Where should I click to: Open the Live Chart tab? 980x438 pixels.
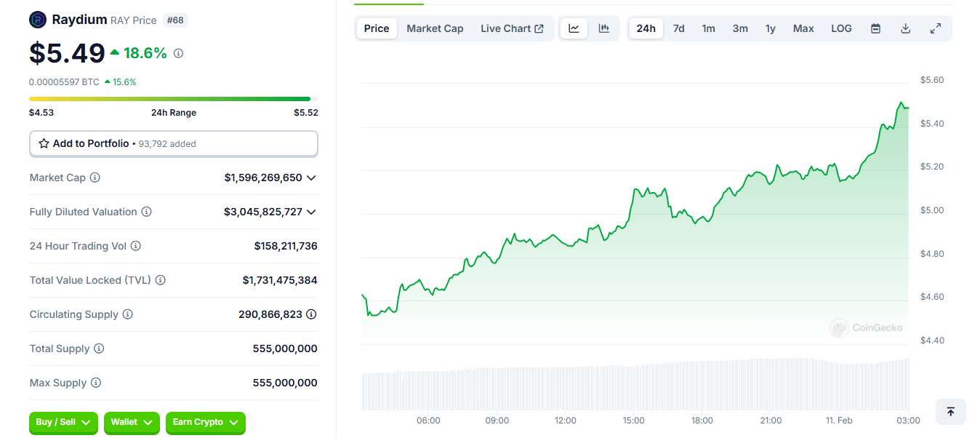512,28
